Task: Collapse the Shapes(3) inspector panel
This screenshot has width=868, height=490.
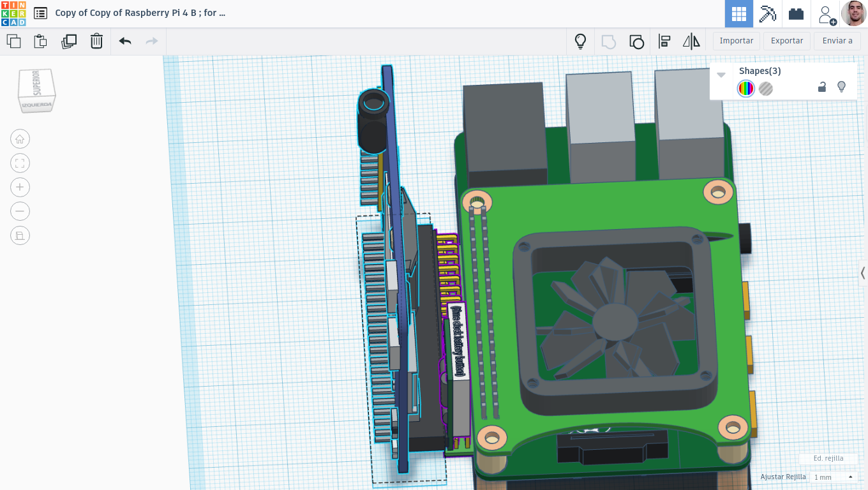Action: pyautogui.click(x=721, y=75)
